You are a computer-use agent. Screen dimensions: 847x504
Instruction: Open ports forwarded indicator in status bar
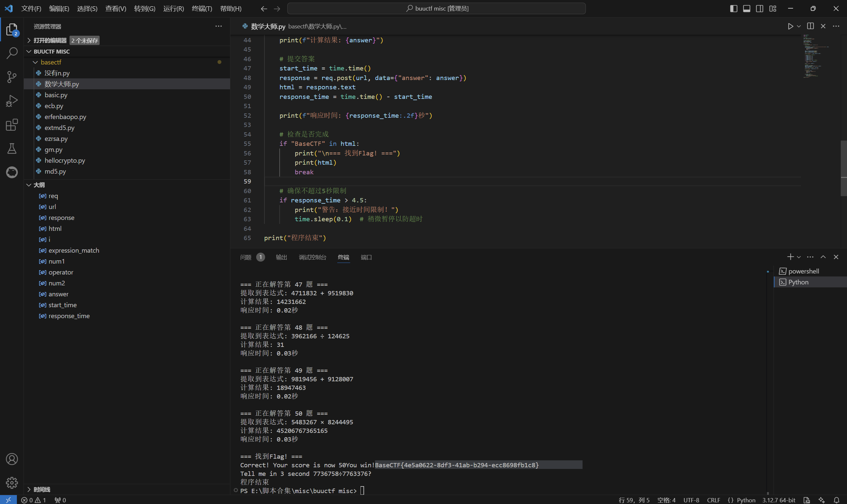61,500
